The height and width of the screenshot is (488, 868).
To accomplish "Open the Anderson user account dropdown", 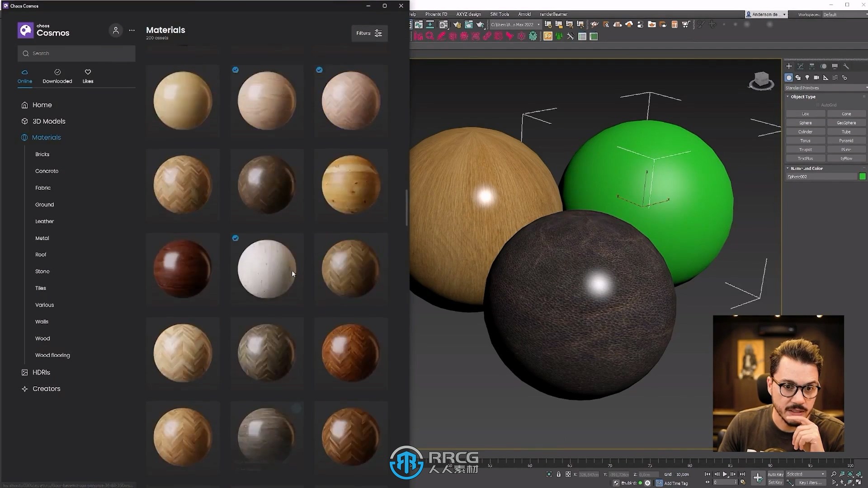I will tap(766, 14).
